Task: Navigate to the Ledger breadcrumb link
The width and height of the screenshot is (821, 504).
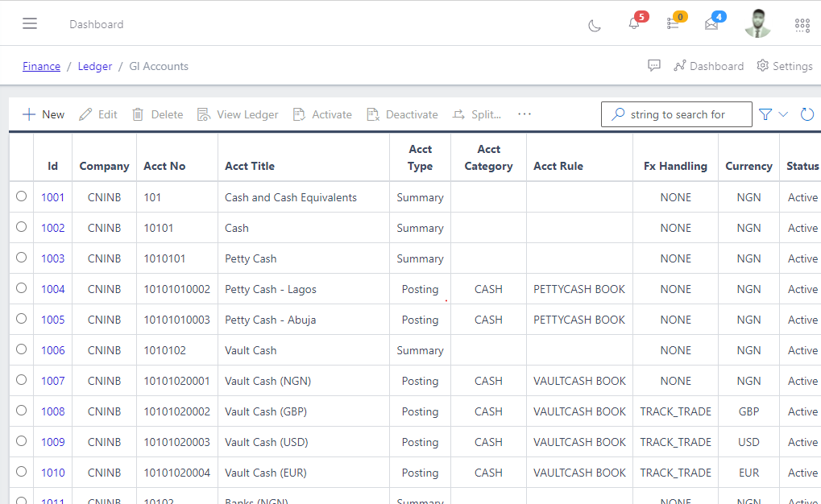Action: pos(94,65)
